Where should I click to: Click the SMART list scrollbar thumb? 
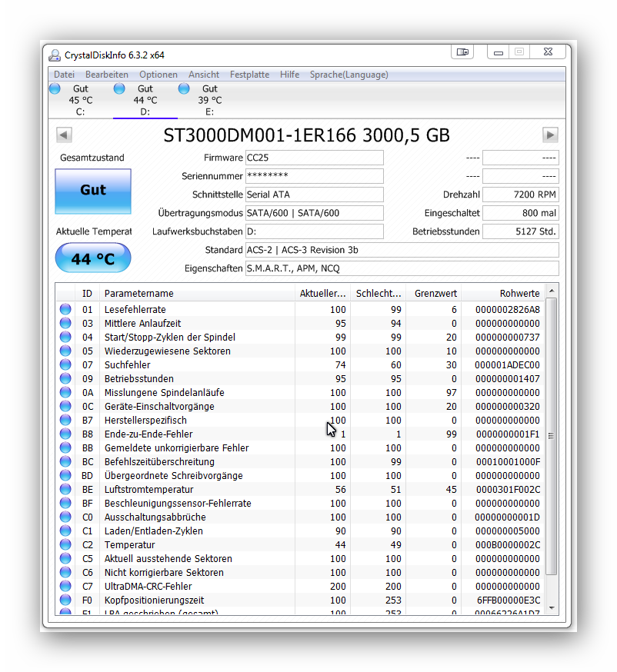tap(552, 436)
